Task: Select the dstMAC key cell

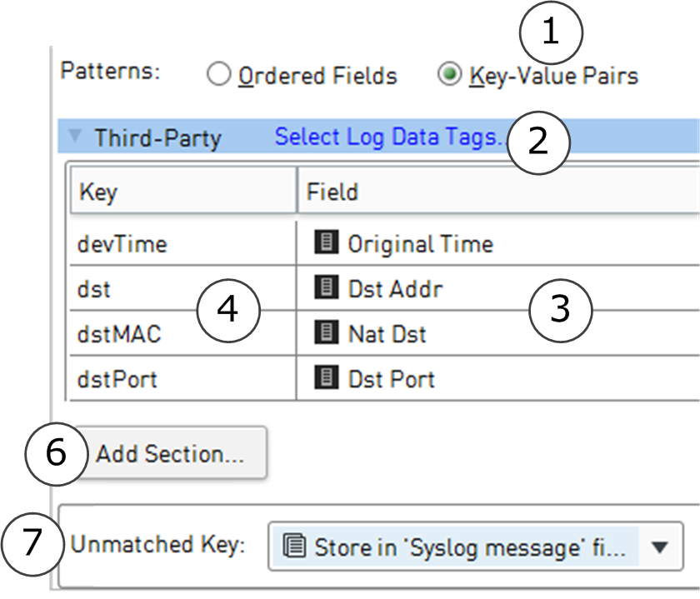Action: [x=119, y=334]
